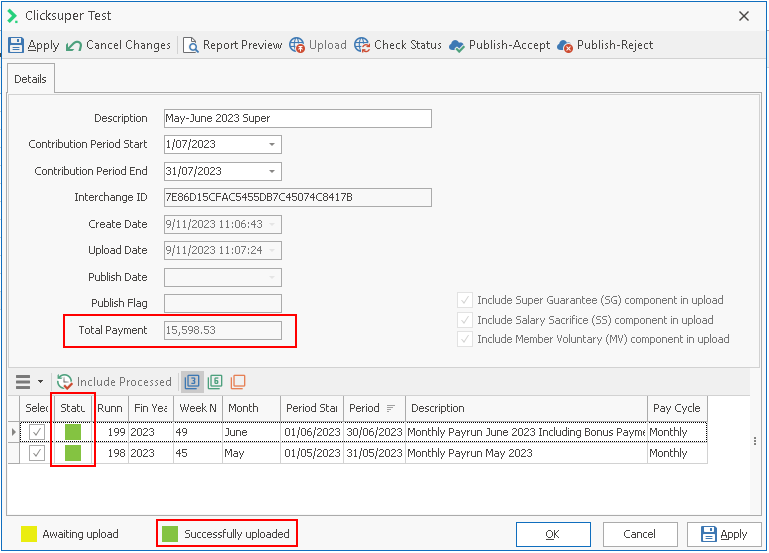Open the Contribution Period End date dropdown
Image resolution: width=769 pixels, height=553 pixels.
(272, 171)
